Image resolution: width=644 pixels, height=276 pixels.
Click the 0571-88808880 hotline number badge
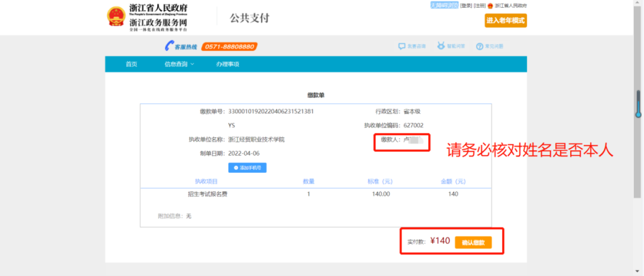click(229, 46)
